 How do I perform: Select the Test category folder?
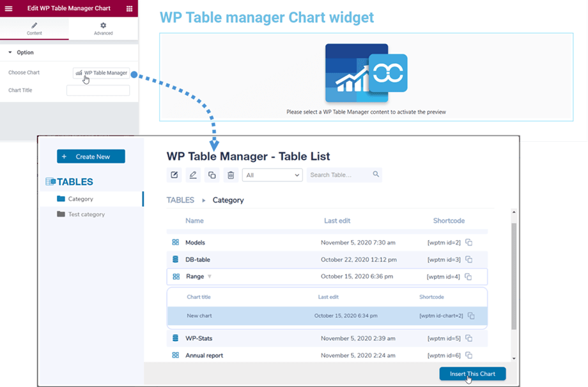(86, 215)
